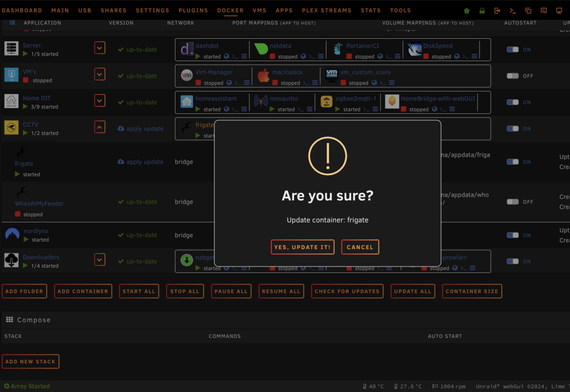Screen dimensions: 570x392
Task: Toggle autostart for Server folder
Action: [x=512, y=50]
